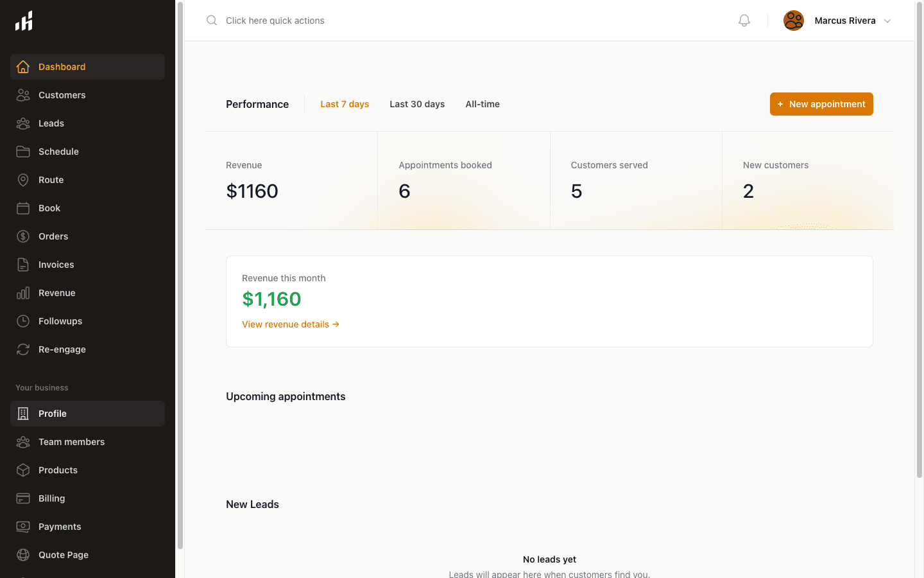Open Team members settings
The height and width of the screenshot is (578, 924).
(72, 442)
